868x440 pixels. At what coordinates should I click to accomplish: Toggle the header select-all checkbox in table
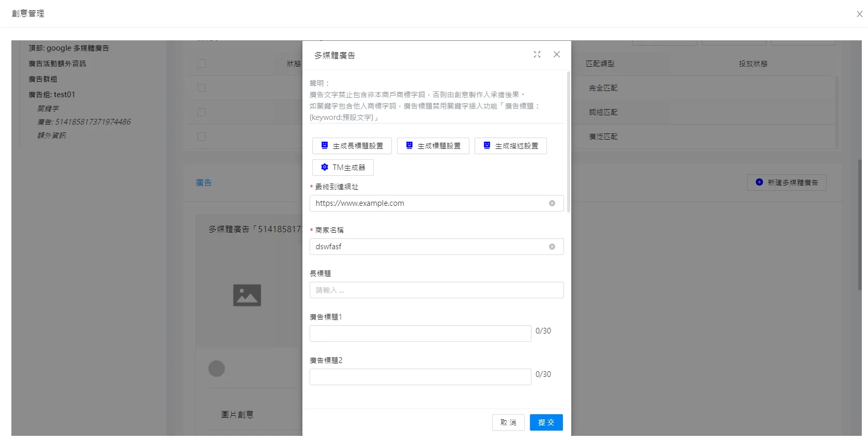pos(202,64)
